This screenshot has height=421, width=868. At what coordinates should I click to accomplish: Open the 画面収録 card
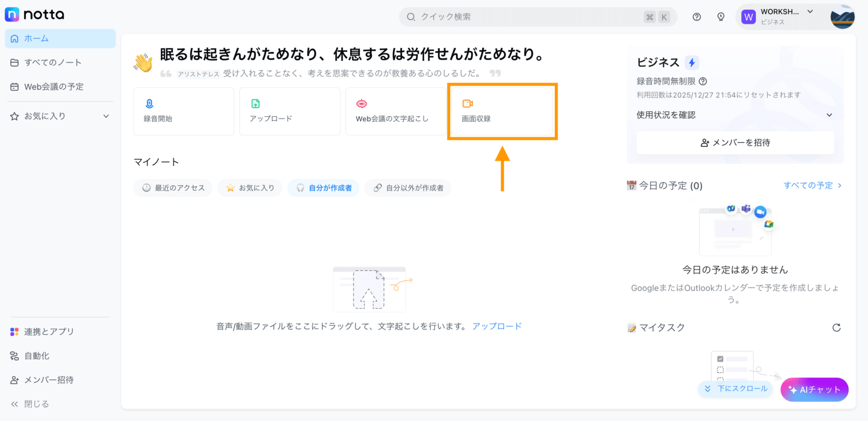click(x=502, y=112)
